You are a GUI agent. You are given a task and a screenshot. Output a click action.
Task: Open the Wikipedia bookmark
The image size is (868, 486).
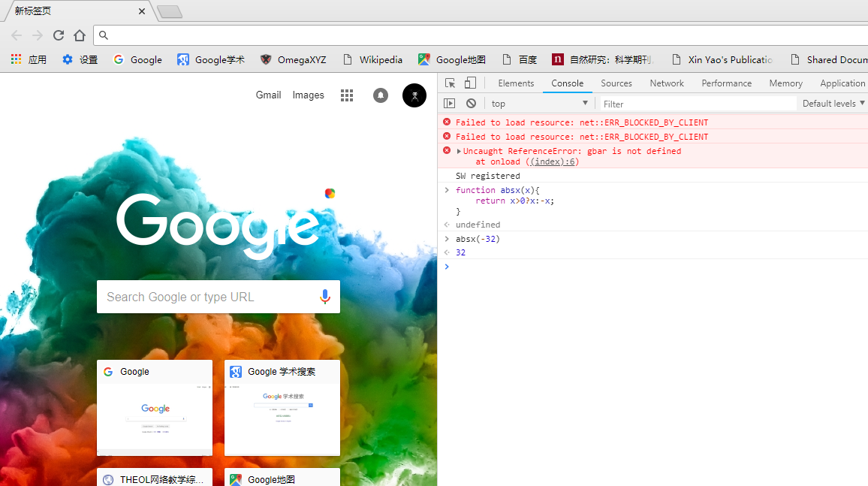(372, 59)
